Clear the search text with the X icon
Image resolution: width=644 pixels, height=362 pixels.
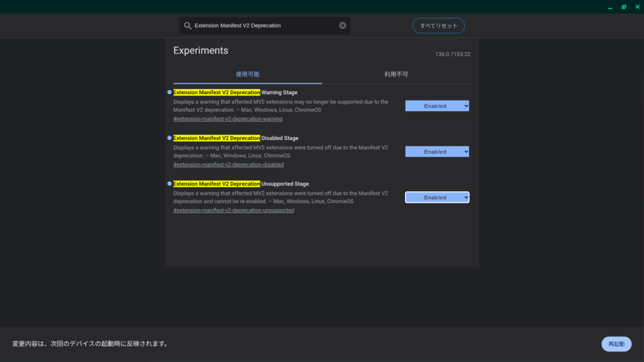pos(343,26)
